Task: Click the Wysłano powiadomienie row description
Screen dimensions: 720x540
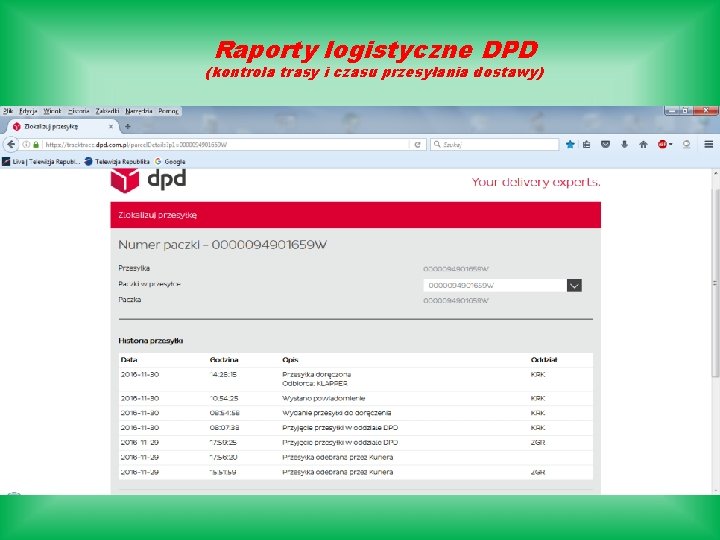Action: coord(324,399)
